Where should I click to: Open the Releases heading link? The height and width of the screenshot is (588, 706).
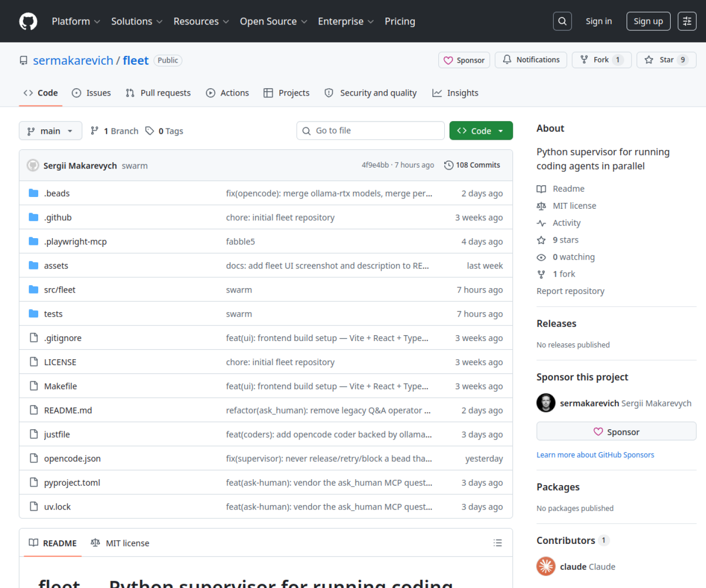[556, 323]
